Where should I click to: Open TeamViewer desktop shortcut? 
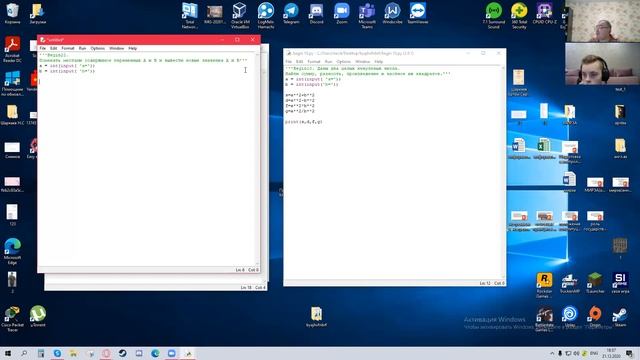(x=418, y=13)
